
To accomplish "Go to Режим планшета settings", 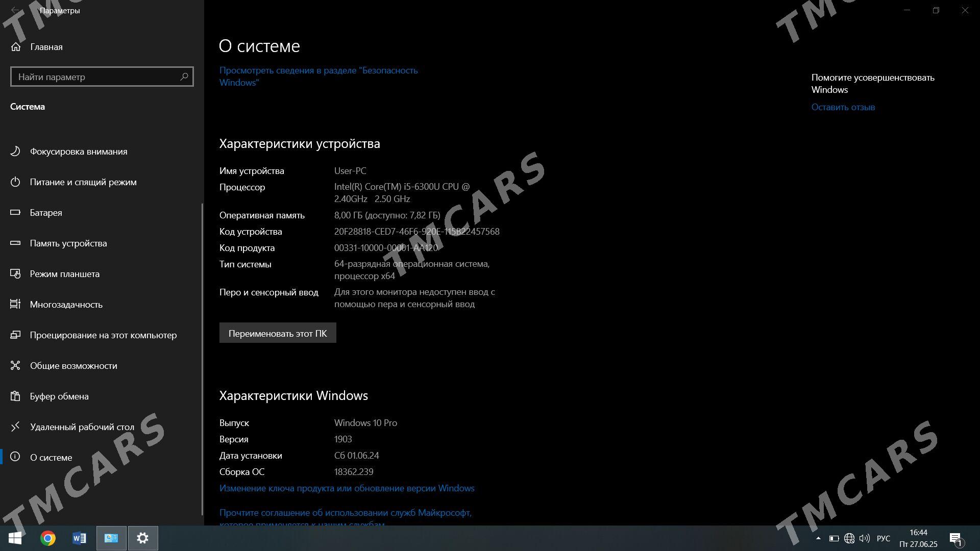I will 102,273.
